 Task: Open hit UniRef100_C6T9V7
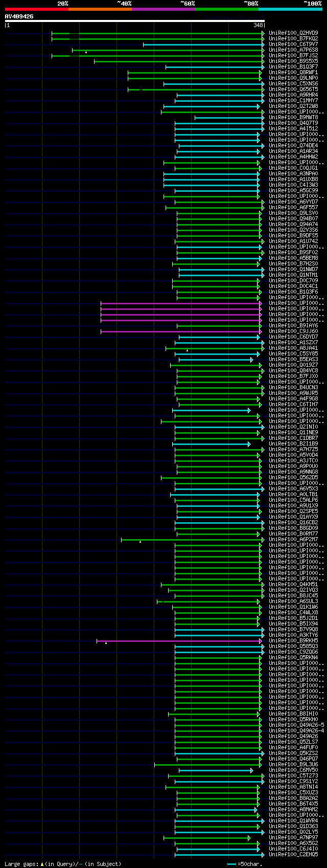click(x=293, y=44)
